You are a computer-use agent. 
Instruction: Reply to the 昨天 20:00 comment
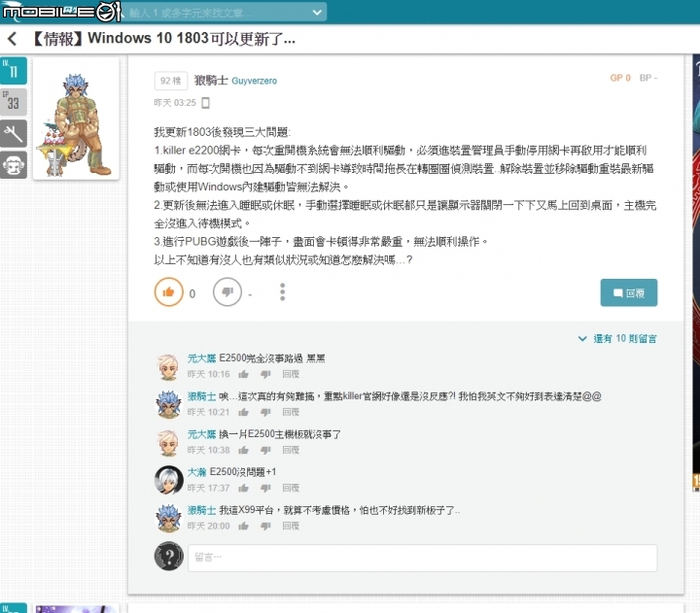click(291, 527)
